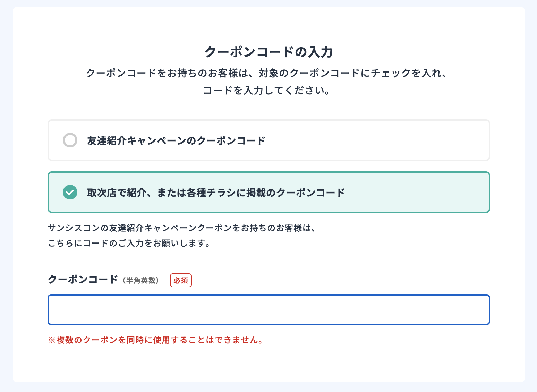The height and width of the screenshot is (392, 537).
Task: Select the 友達紹介キャンペーン radio circle
Action: [x=70, y=140]
